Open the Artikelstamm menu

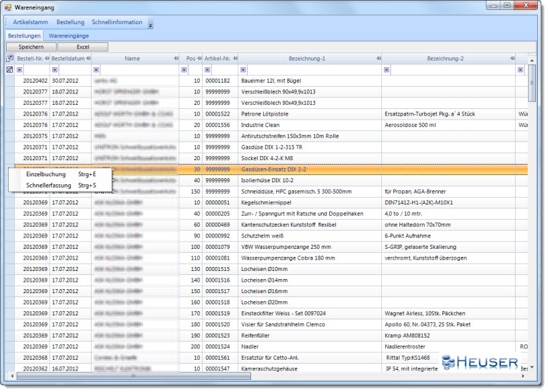[30, 22]
